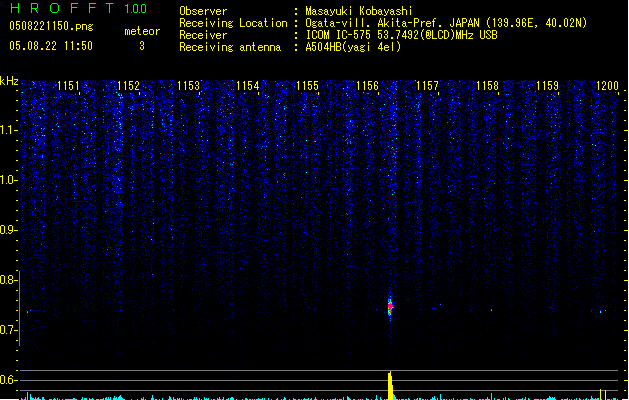Click the kHz axis unit label
The width and height of the screenshot is (629, 400).
(9, 81)
